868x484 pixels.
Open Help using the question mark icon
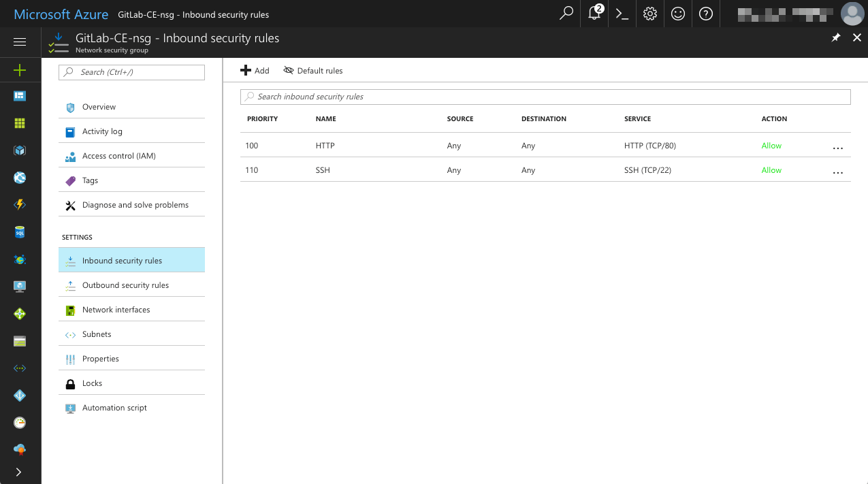[x=705, y=14]
